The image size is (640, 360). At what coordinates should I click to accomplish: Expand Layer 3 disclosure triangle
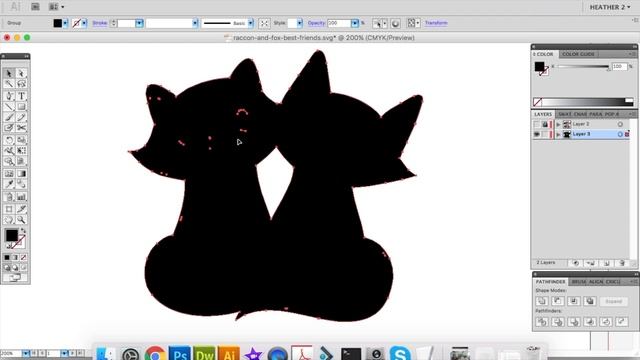pos(558,135)
